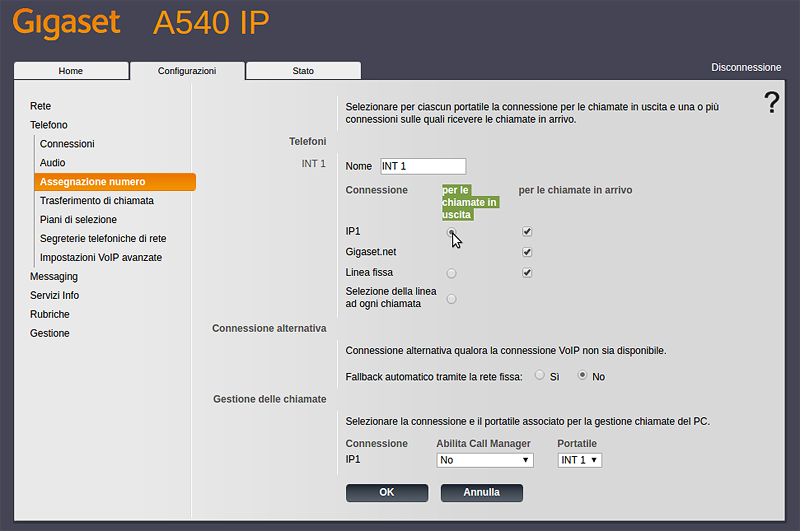The height and width of the screenshot is (531, 800).
Task: Open Piani di selezione page
Action: [78, 219]
